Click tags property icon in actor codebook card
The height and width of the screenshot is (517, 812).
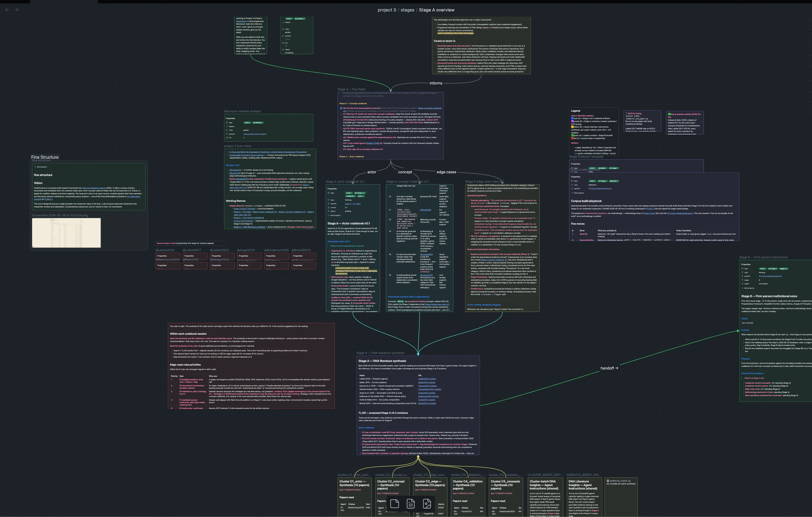pyautogui.click(x=328, y=193)
